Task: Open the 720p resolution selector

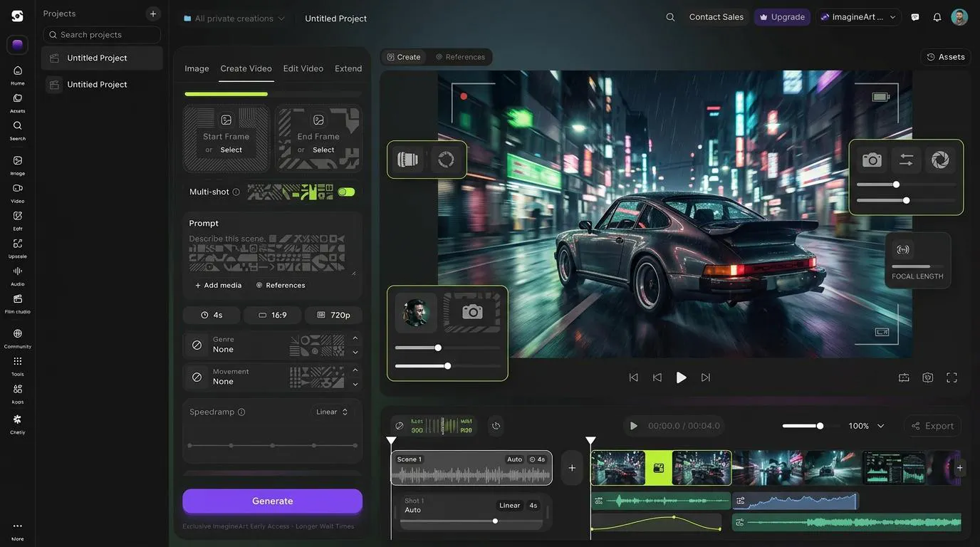Action: 333,315
